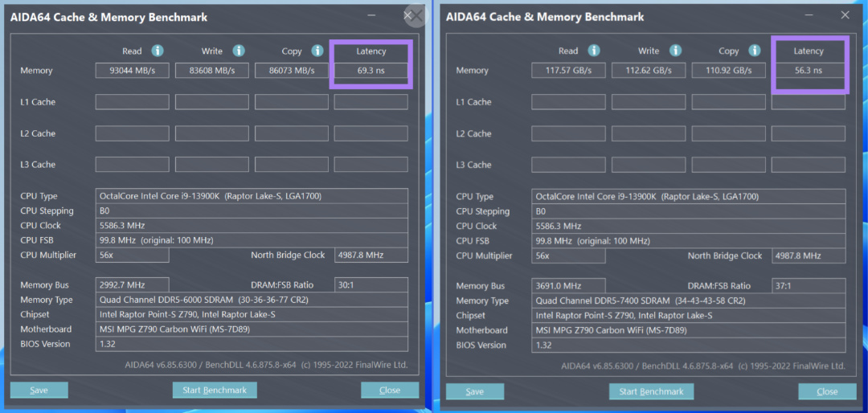Select memory latency value 69.3 ns
868x413 pixels.
click(371, 71)
